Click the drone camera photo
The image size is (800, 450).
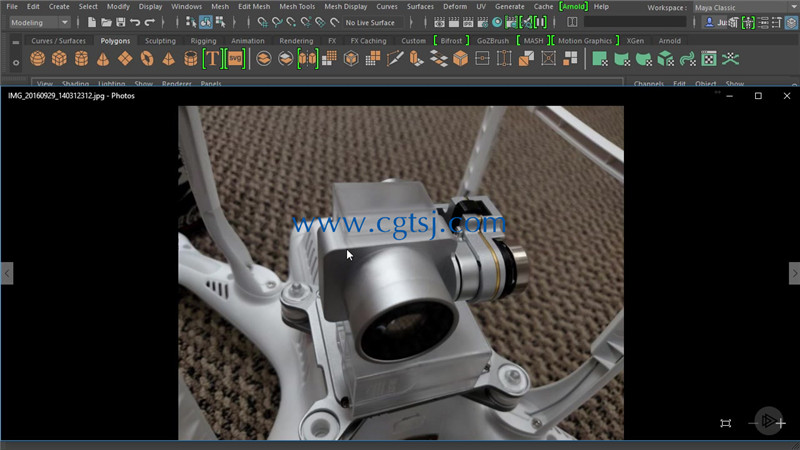[x=401, y=272]
